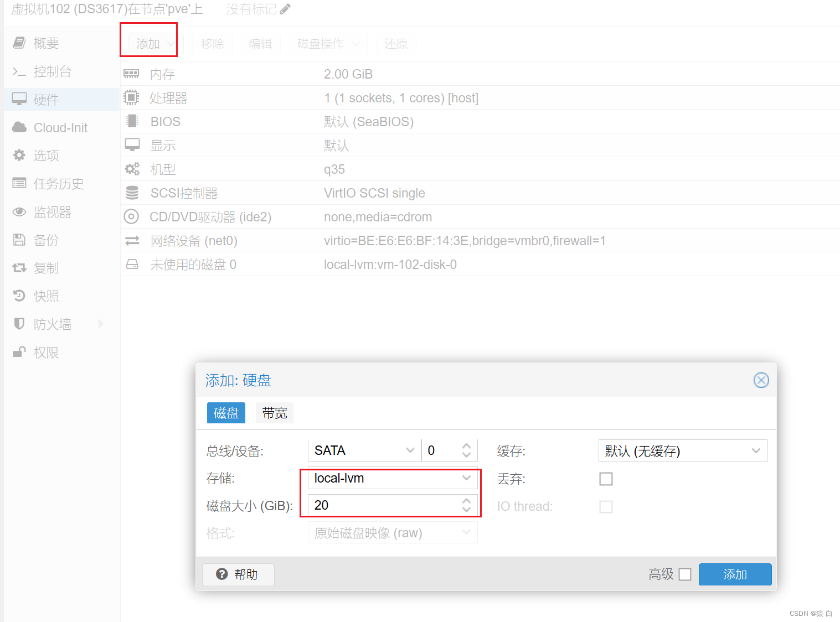This screenshot has height=622, width=840.
Task: Click the question mark help icon
Action: click(x=222, y=574)
